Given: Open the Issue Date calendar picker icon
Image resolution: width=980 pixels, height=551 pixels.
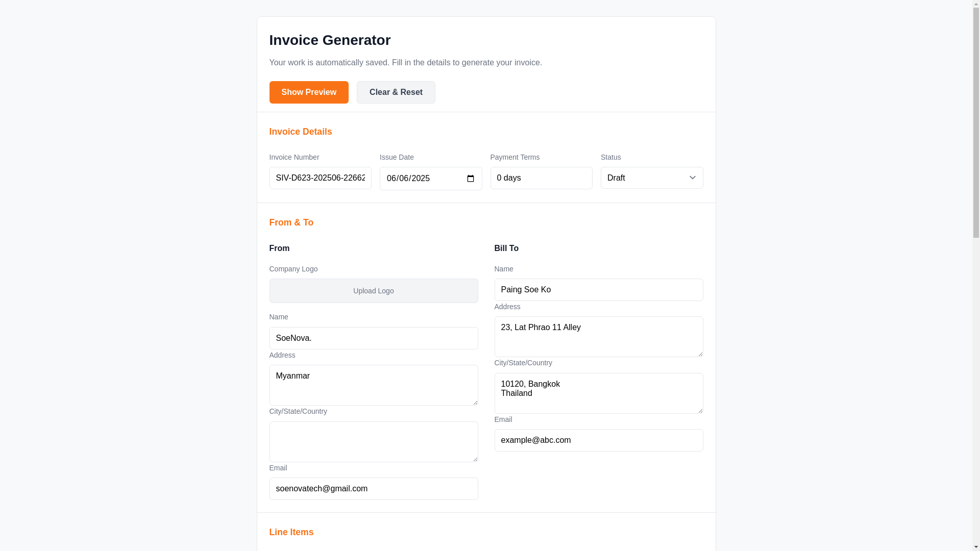Looking at the screenshot, I should [470, 179].
